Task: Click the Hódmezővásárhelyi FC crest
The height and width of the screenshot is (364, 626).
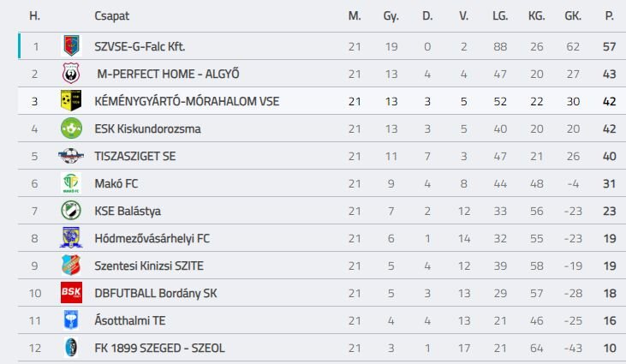Action: (71, 238)
